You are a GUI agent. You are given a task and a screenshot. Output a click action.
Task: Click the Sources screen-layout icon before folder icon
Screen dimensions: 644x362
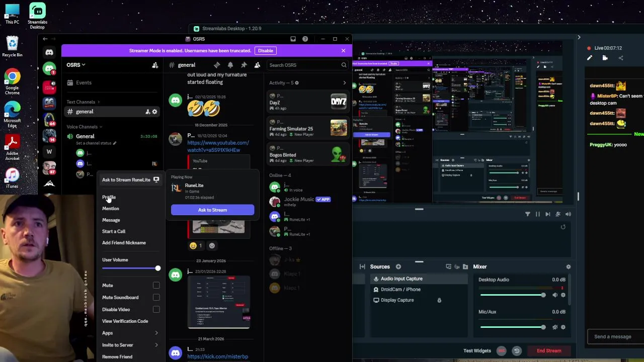tap(448, 266)
